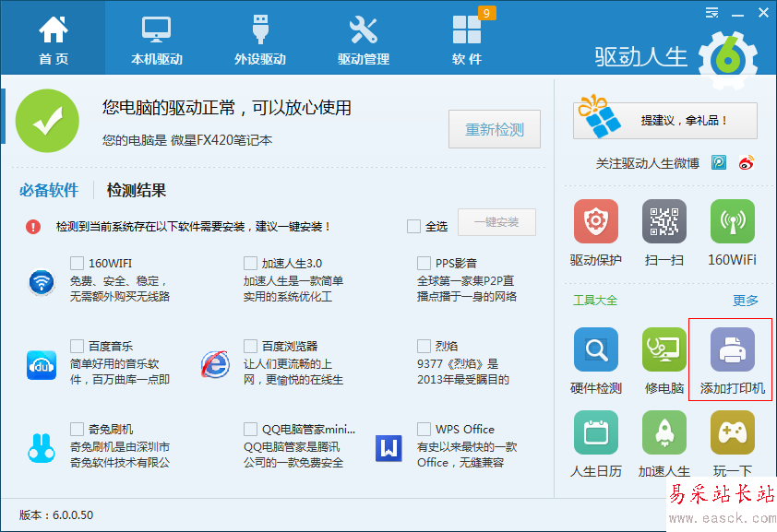This screenshot has height=532, width=777.
Task: Click the 加速人生是一款简单 description text
Action: tap(293, 281)
